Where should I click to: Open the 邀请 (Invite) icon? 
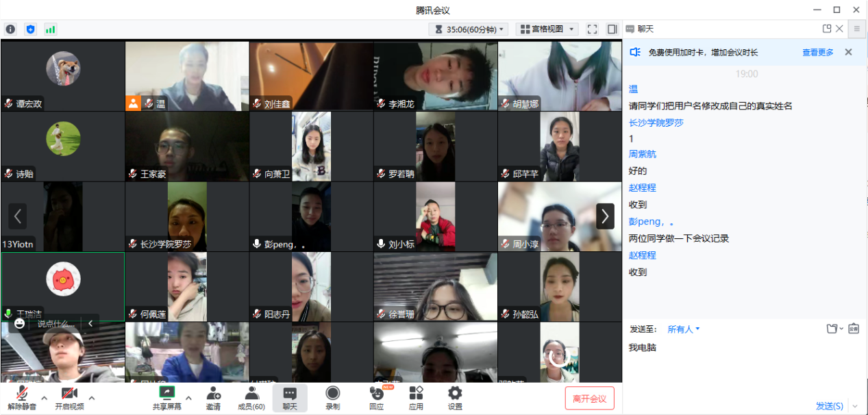click(213, 394)
